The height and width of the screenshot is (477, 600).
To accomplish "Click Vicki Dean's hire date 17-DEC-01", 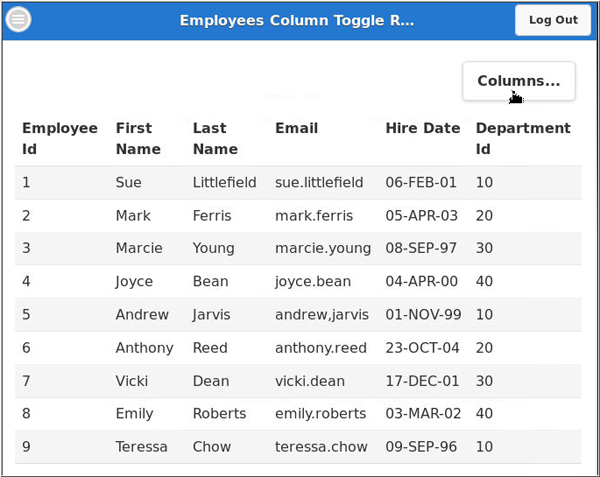I will point(422,381).
